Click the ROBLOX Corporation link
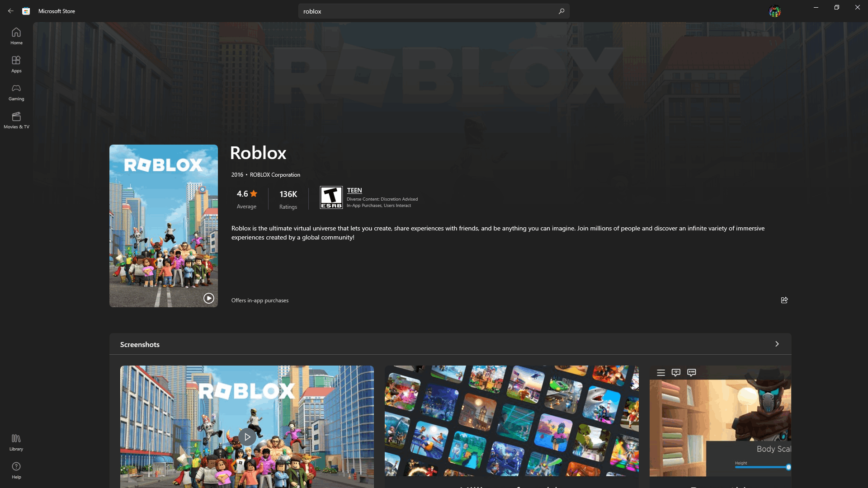Screen dimensions: 868x488 point(275,174)
